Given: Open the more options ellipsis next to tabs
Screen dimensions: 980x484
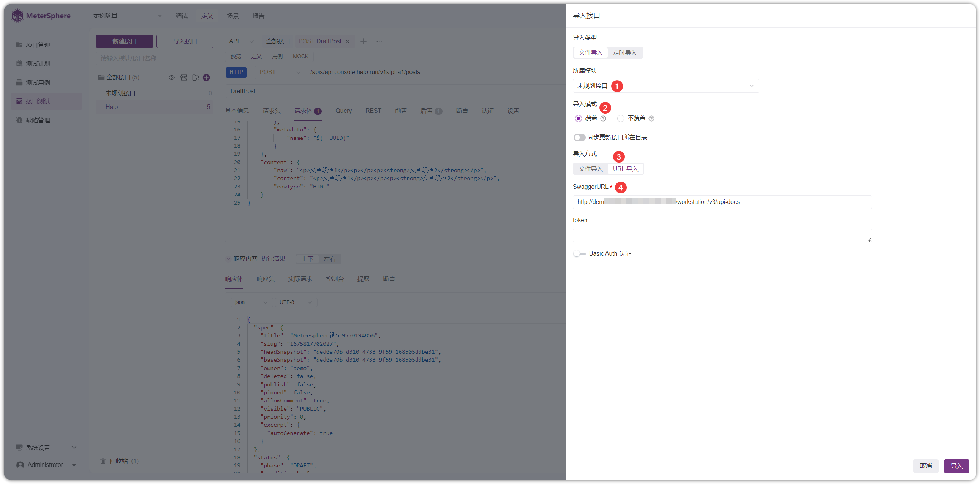Looking at the screenshot, I should [x=379, y=41].
